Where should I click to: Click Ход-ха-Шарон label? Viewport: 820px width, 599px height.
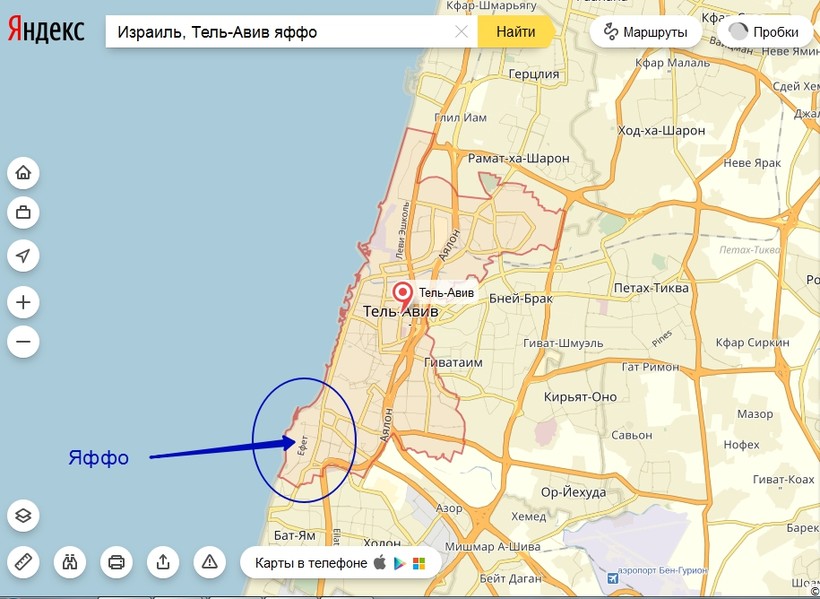[x=662, y=130]
